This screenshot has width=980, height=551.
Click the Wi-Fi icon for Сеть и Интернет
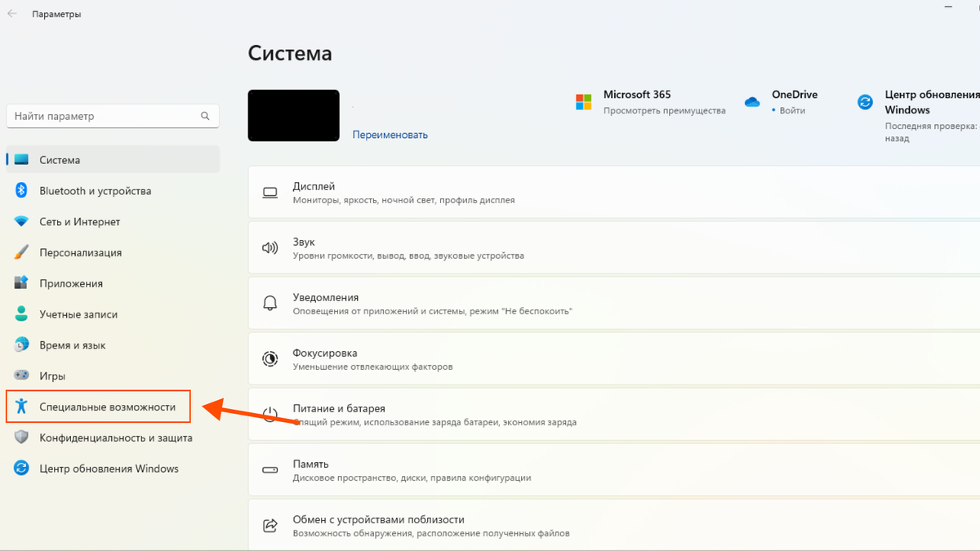[22, 222]
